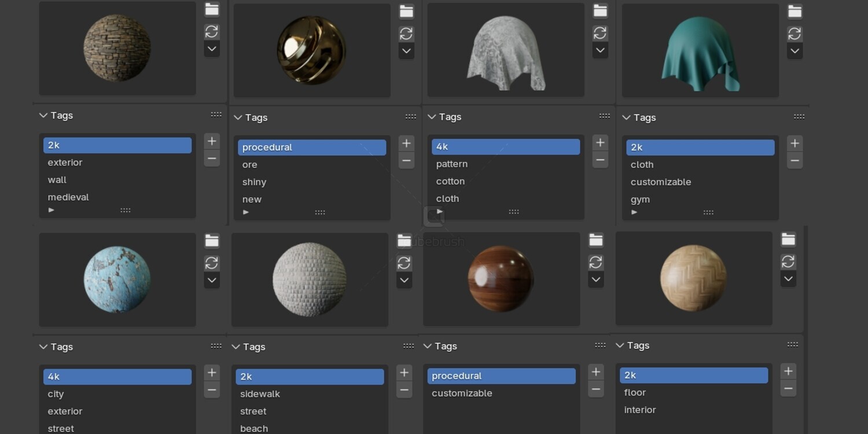The image size is (868, 434).
Task: Open folder for the white cobblestone material
Action: pyautogui.click(x=404, y=241)
